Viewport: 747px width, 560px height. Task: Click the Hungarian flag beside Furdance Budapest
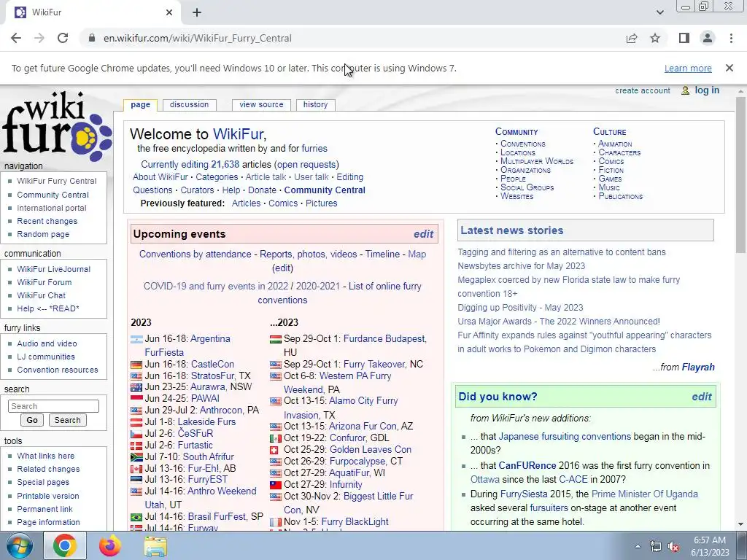275,340
